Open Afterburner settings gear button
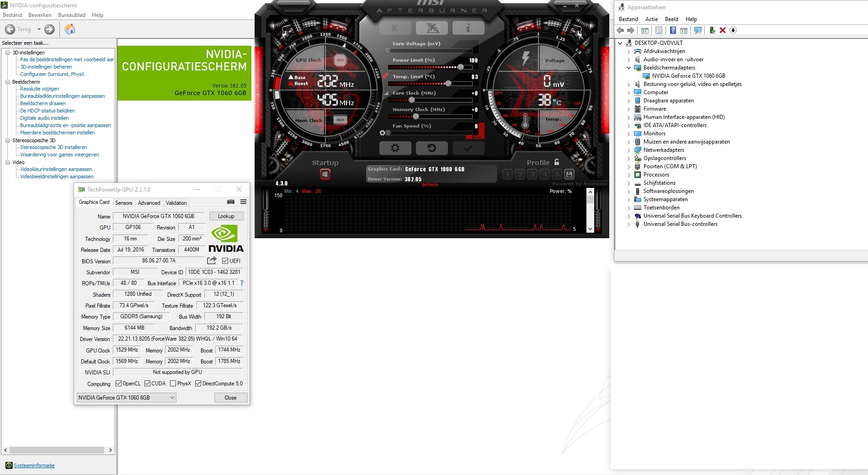 (395, 148)
